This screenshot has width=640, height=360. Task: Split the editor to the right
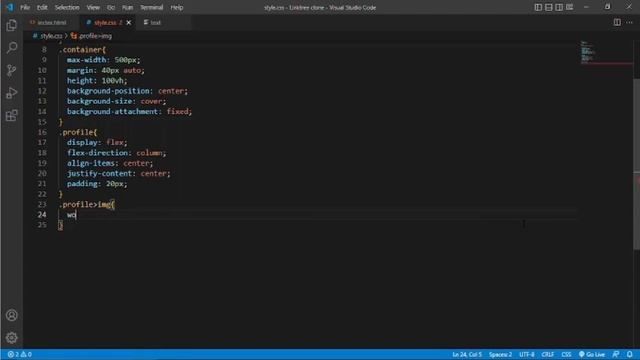tap(617, 22)
